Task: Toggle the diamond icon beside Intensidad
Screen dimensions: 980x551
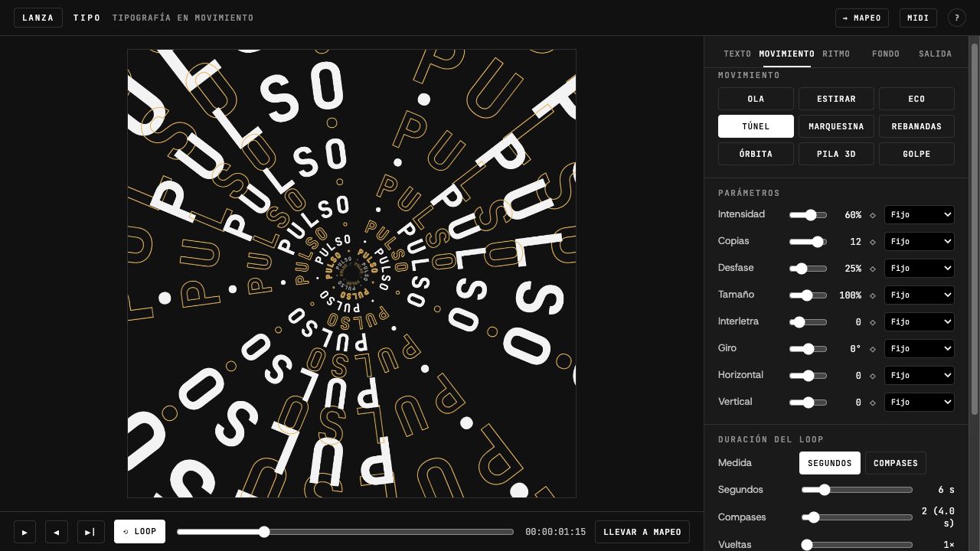Action: coord(873,216)
